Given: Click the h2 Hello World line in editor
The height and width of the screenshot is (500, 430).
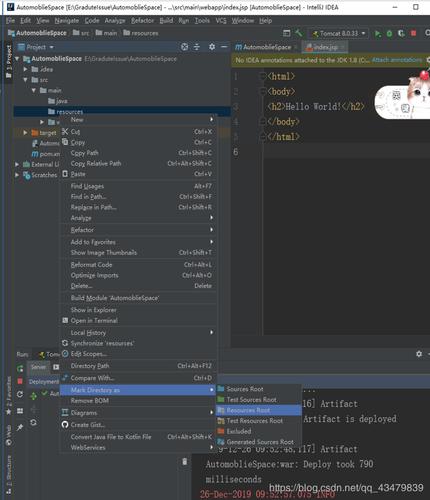Looking at the screenshot, I should click(316, 107).
